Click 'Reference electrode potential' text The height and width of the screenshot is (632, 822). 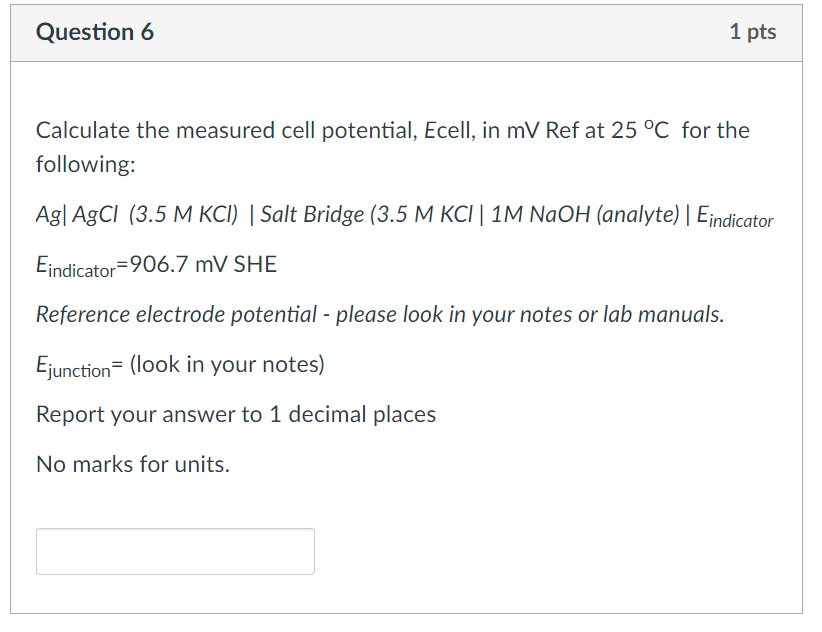pyautogui.click(x=176, y=314)
